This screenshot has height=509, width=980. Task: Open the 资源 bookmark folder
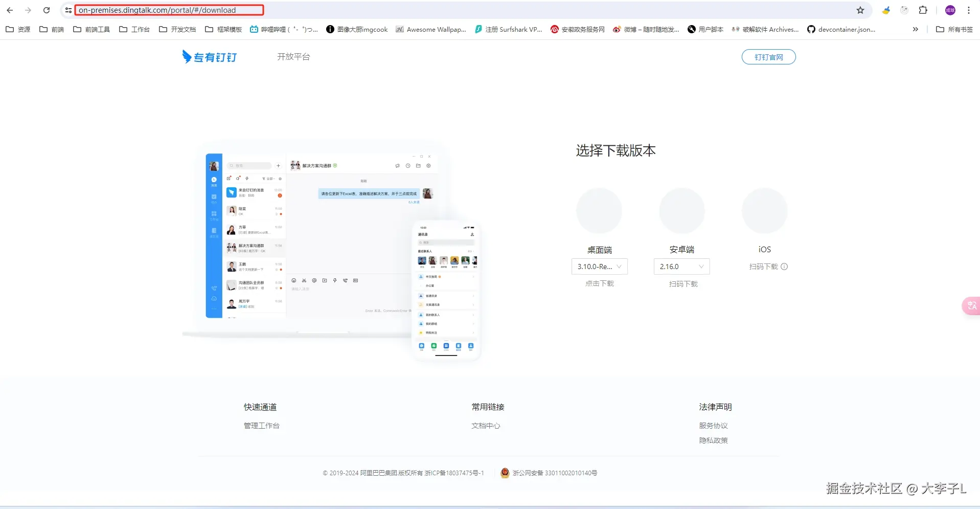click(18, 30)
